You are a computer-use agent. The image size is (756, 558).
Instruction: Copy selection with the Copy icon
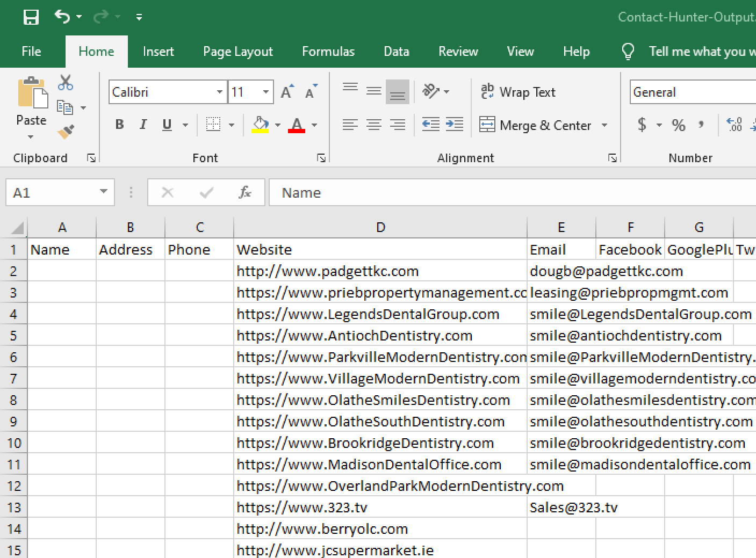tap(65, 107)
